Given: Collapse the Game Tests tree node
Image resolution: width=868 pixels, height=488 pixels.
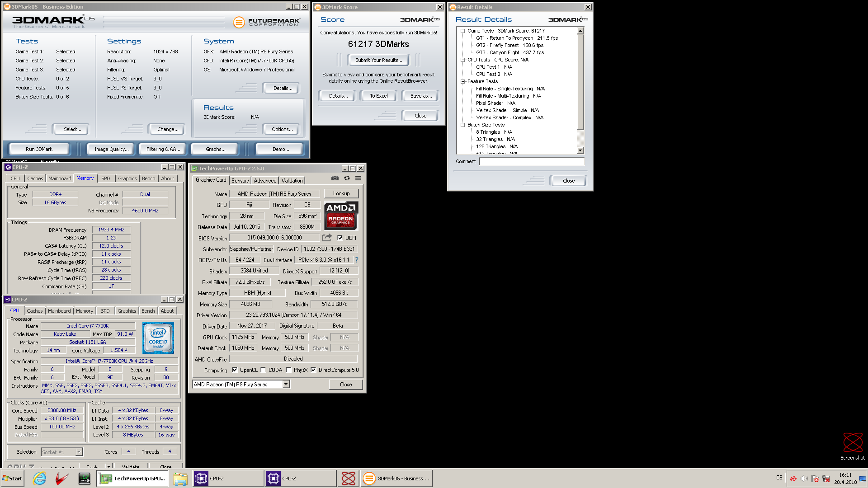Looking at the screenshot, I should 462,31.
